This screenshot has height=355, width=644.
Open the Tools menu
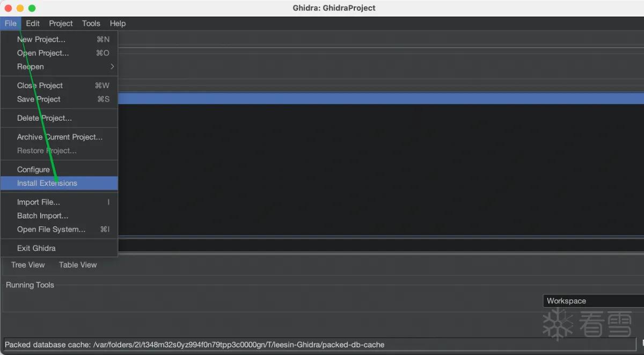pos(91,23)
